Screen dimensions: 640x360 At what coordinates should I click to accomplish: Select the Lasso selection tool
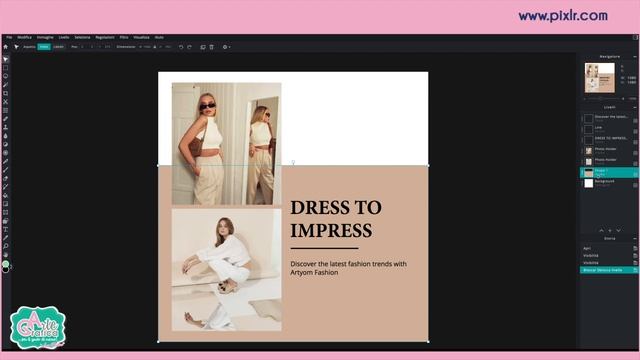[x=5, y=76]
